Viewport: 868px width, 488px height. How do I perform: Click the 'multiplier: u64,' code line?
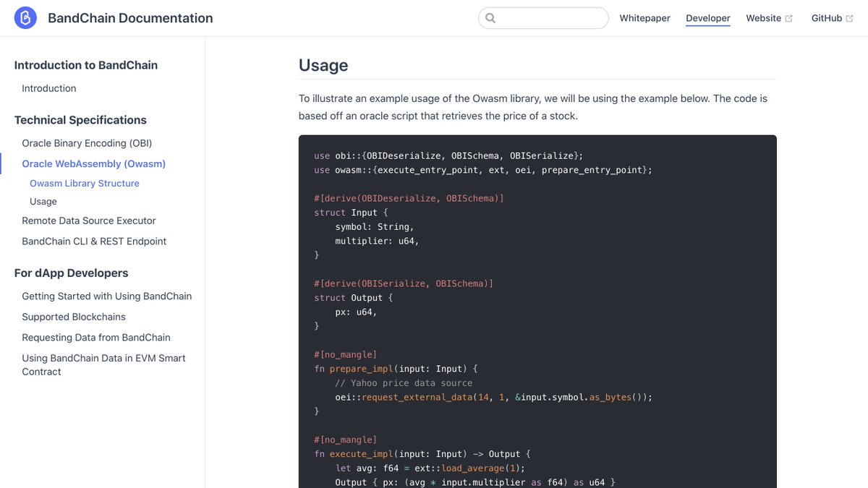tap(377, 241)
